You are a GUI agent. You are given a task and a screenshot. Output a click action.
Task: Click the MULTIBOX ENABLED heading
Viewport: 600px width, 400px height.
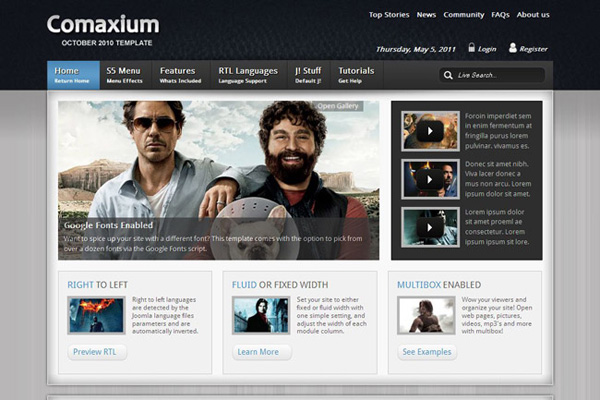point(439,285)
